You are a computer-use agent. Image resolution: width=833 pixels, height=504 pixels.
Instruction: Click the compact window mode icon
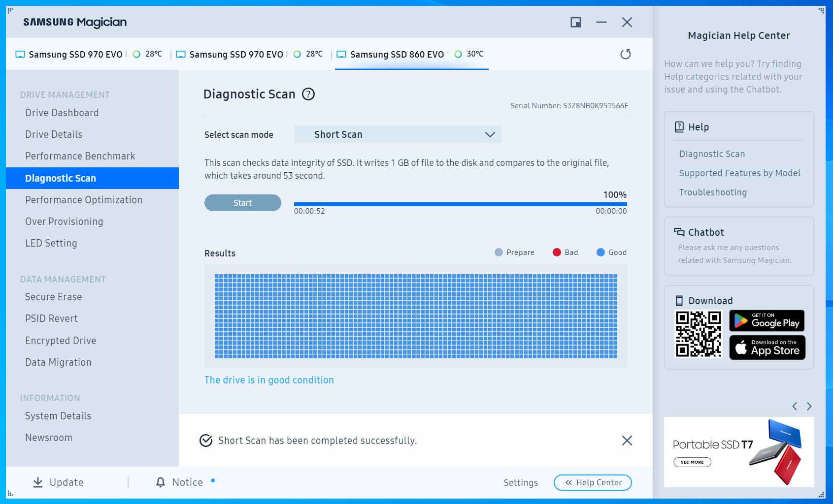(575, 22)
